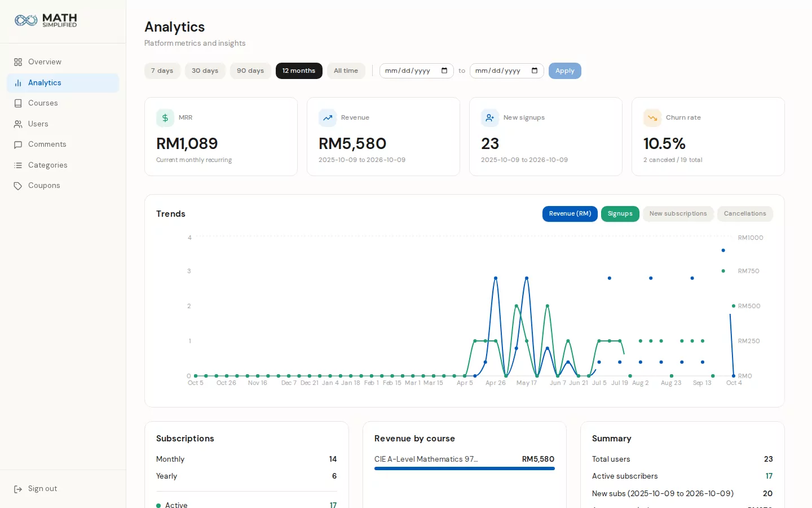The width and height of the screenshot is (812, 508).
Task: Toggle the New subscriptions series
Action: [678, 214]
